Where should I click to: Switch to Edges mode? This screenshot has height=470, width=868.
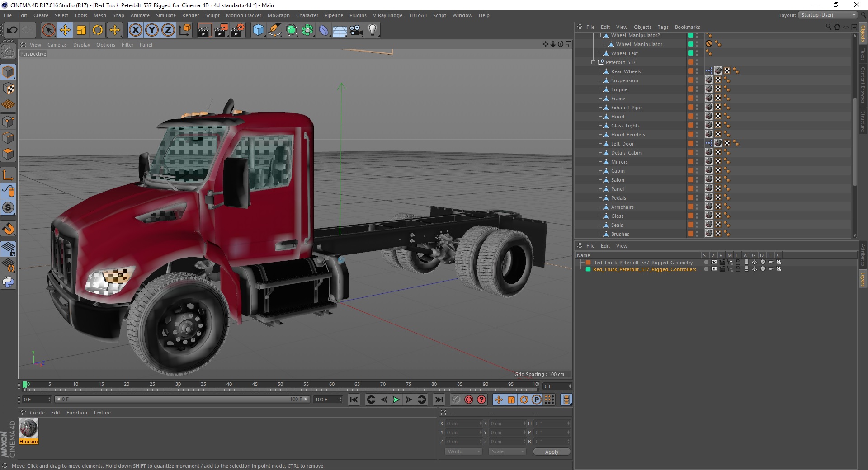point(8,137)
